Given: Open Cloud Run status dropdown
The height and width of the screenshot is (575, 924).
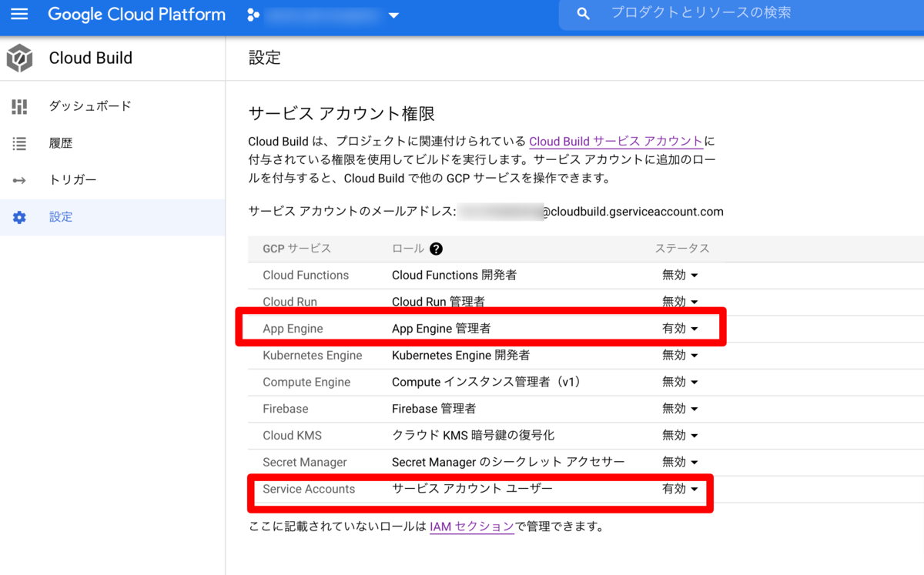Looking at the screenshot, I should [x=680, y=302].
